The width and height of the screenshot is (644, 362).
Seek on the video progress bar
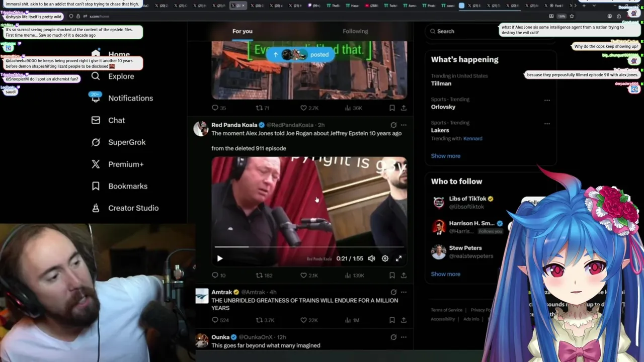(309, 247)
